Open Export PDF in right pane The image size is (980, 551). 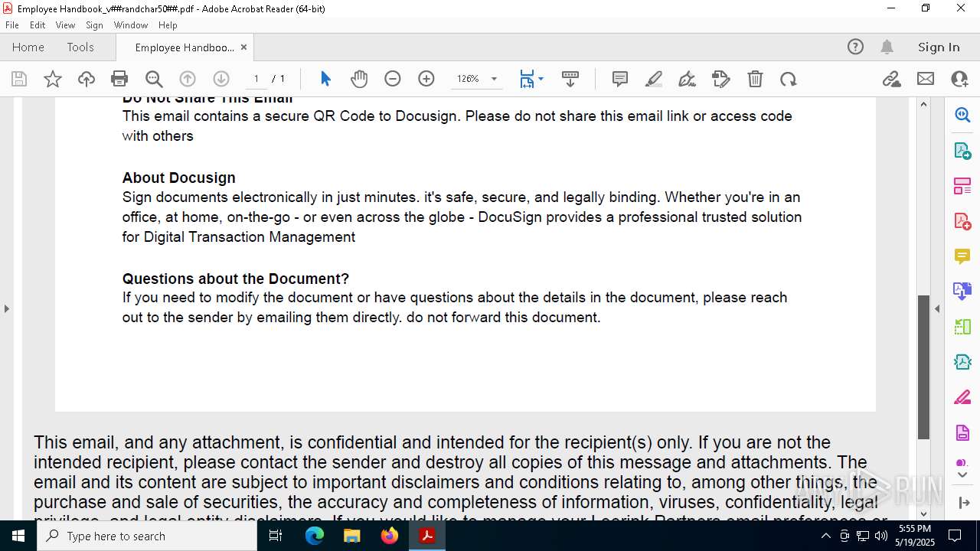tap(962, 151)
